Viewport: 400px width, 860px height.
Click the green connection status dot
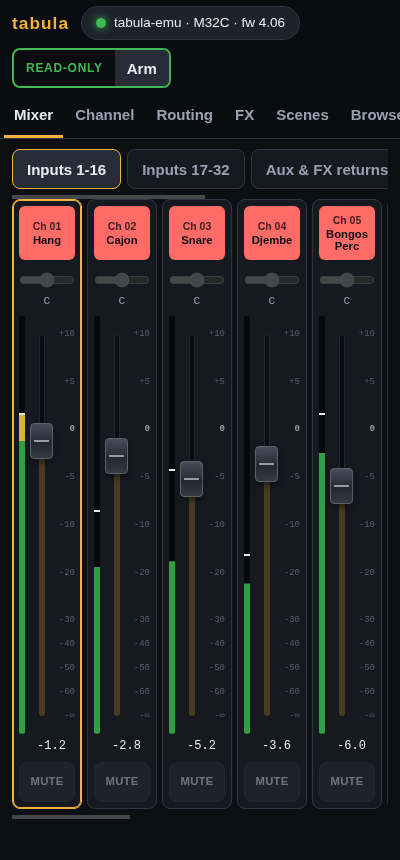pyautogui.click(x=101, y=23)
